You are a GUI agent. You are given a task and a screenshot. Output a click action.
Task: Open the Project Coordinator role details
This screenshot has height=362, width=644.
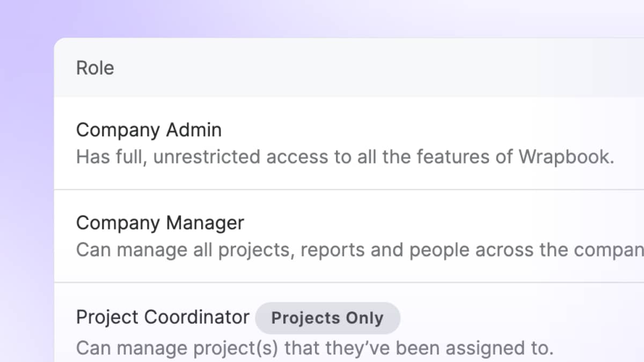click(x=163, y=317)
